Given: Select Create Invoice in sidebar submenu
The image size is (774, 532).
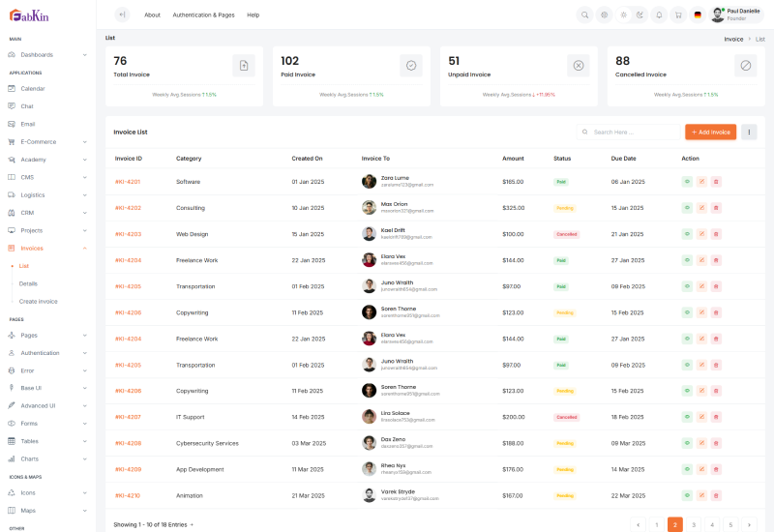Looking at the screenshot, I should (39, 301).
